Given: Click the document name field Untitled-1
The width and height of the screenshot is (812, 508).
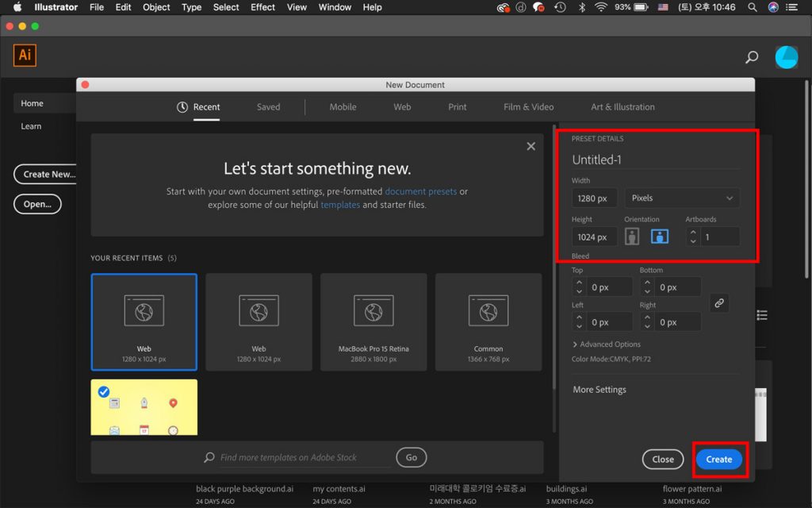Looking at the screenshot, I should point(656,160).
